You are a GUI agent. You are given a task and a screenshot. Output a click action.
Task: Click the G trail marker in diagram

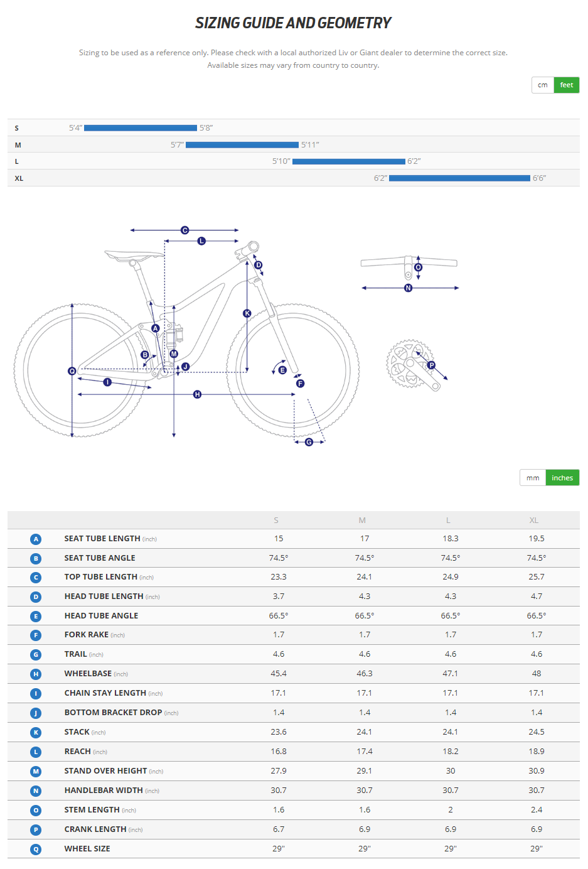[x=309, y=442]
